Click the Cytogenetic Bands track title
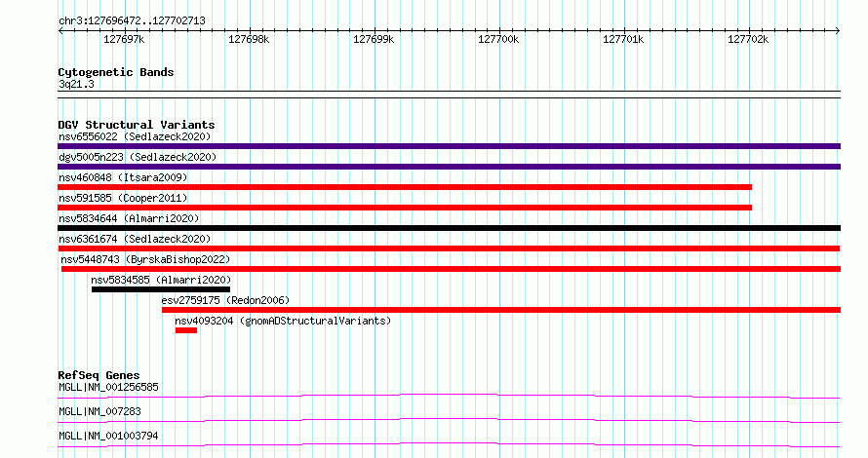The width and height of the screenshot is (868, 458). click(x=116, y=72)
